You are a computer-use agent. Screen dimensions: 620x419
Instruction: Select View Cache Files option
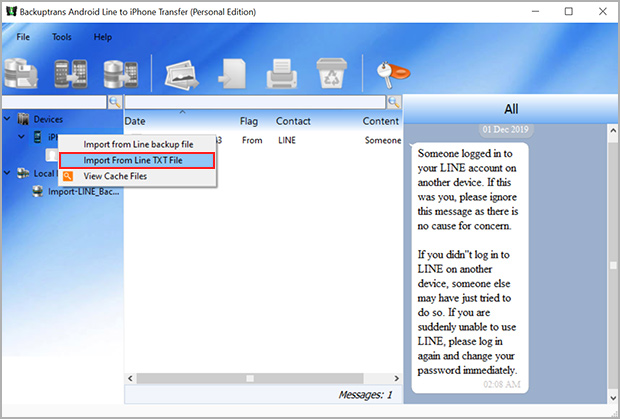click(x=114, y=176)
